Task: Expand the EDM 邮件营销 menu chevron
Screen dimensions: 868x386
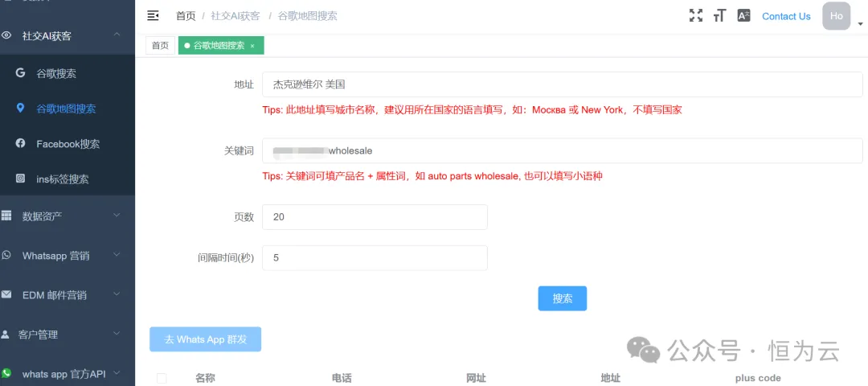Action: pyautogui.click(x=117, y=294)
